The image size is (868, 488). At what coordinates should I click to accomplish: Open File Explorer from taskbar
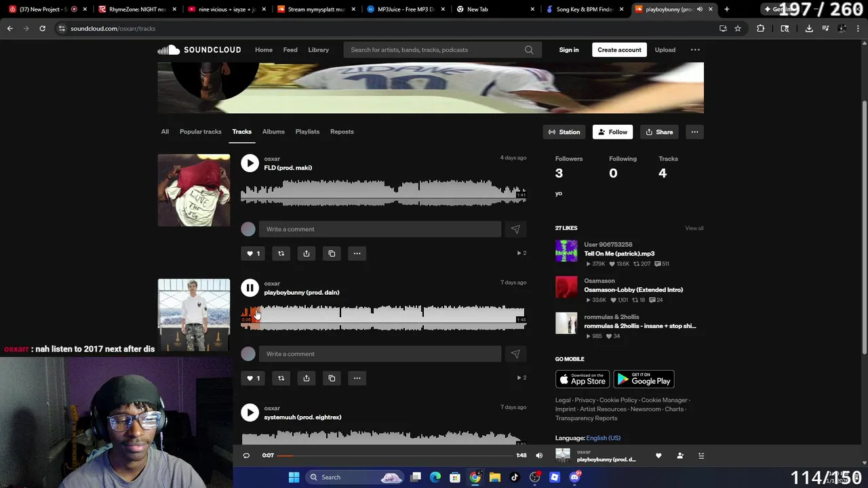pos(494,477)
